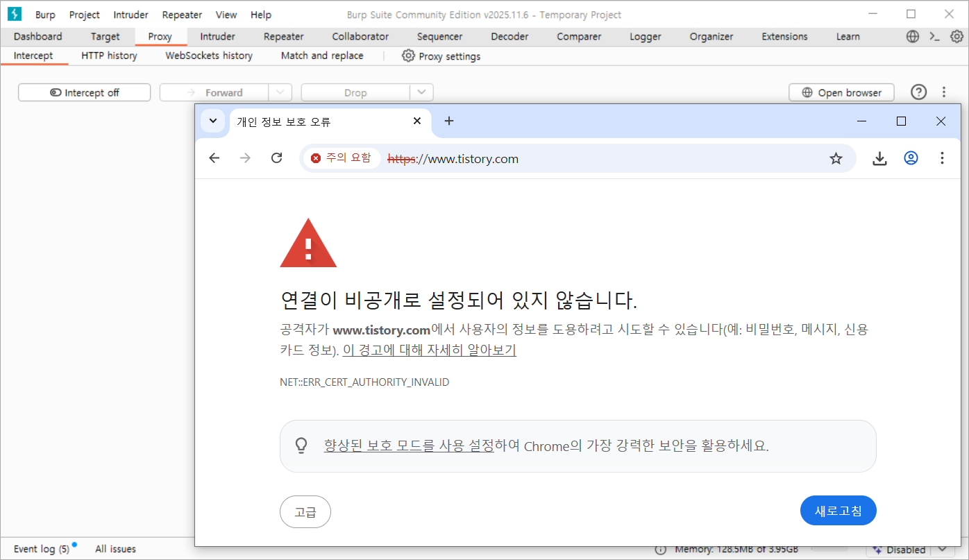969x560 pixels.
Task: Switch to the Sequencer tab
Action: pos(440,37)
